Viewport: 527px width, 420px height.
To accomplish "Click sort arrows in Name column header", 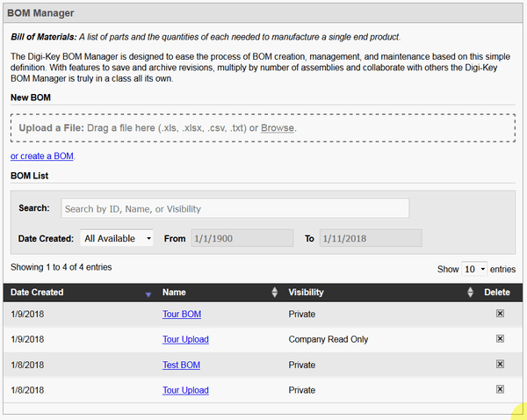I will coord(274,293).
